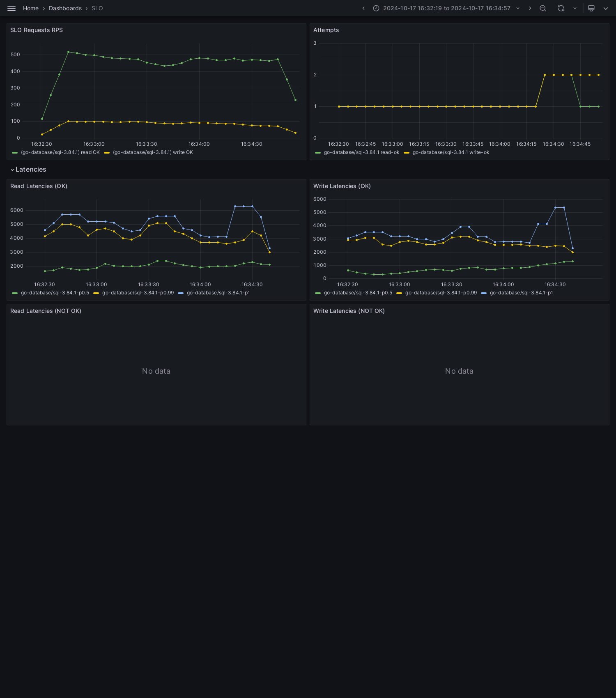Click Attempts green point at far right value 1
Screen dimensions: 616x698
click(x=598, y=106)
